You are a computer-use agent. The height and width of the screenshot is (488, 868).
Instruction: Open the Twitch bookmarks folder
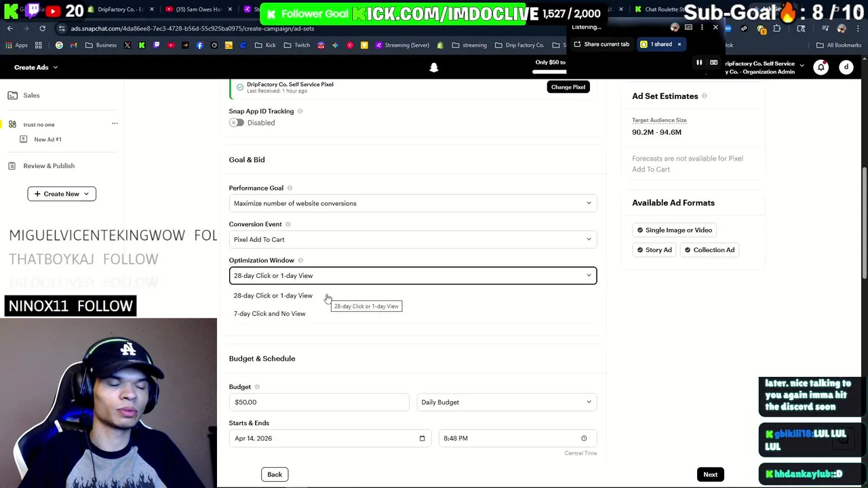pyautogui.click(x=296, y=45)
